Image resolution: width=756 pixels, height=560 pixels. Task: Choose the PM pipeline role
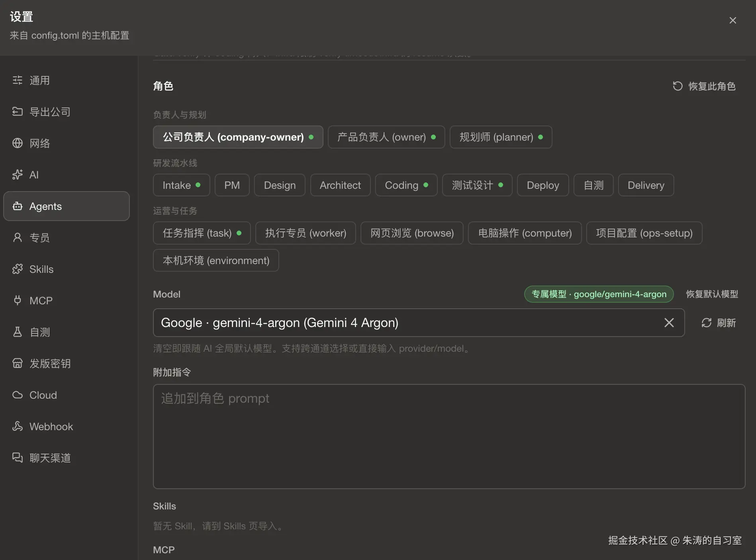pyautogui.click(x=232, y=185)
